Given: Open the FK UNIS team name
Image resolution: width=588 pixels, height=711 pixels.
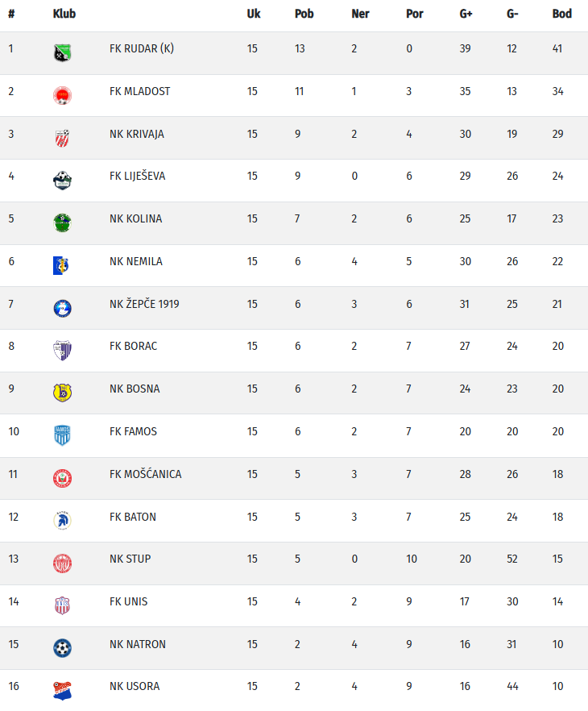Looking at the screenshot, I should click(128, 601).
